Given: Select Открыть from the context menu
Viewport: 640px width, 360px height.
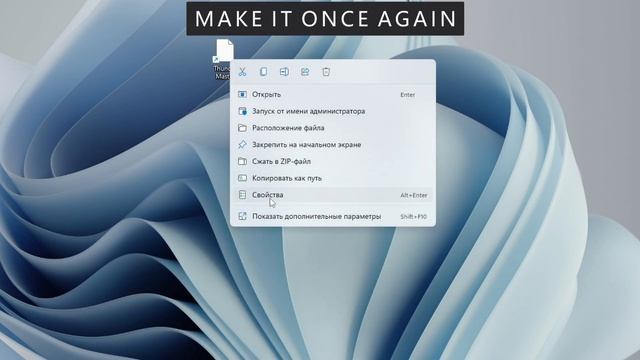Looking at the screenshot, I should pyautogui.click(x=333, y=94).
